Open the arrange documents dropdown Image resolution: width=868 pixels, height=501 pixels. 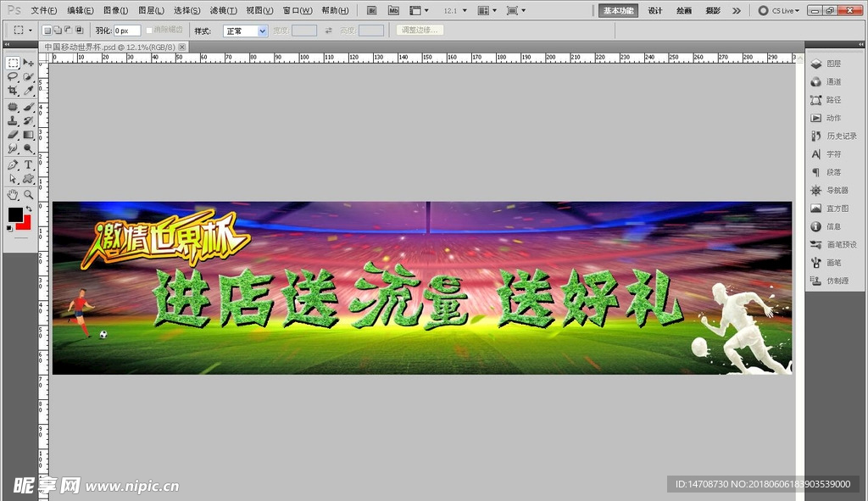click(487, 10)
